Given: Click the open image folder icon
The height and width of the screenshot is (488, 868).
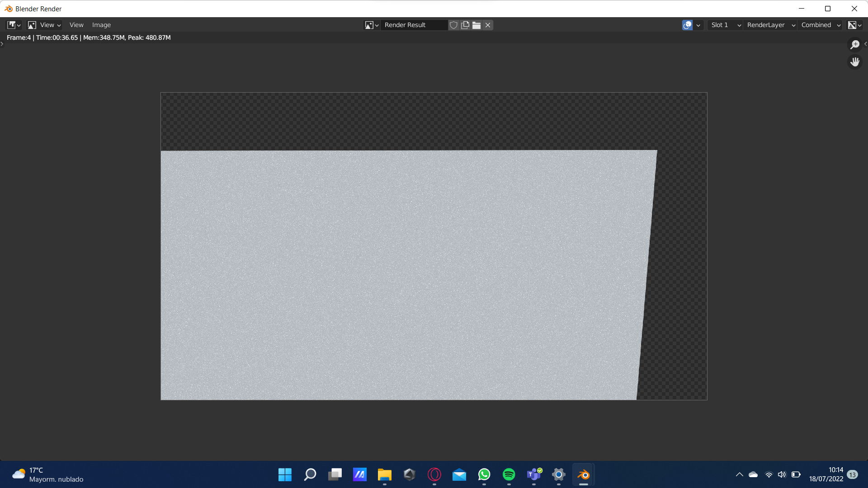Looking at the screenshot, I should [x=476, y=25].
